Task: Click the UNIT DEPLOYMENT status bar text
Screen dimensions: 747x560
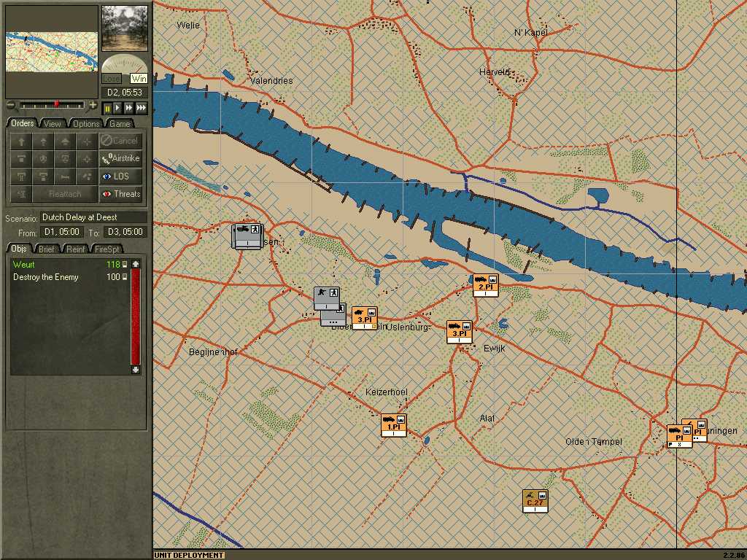Action: [x=189, y=555]
